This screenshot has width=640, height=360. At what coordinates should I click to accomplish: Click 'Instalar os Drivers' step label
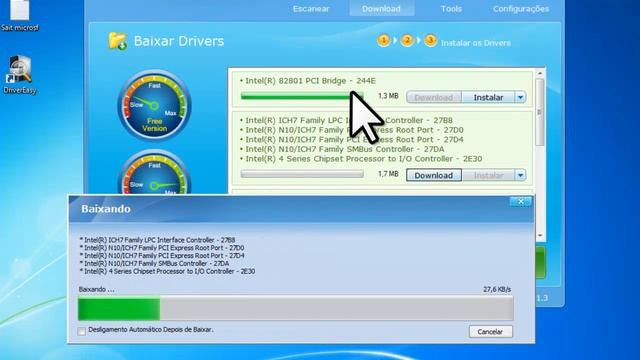[476, 43]
